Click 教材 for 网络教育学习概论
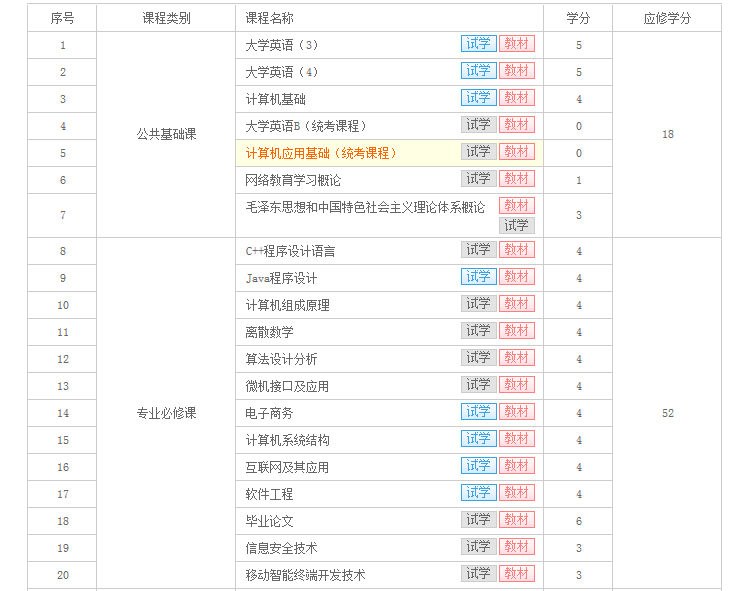Image resolution: width=751 pixels, height=591 pixels. pyautogui.click(x=517, y=179)
